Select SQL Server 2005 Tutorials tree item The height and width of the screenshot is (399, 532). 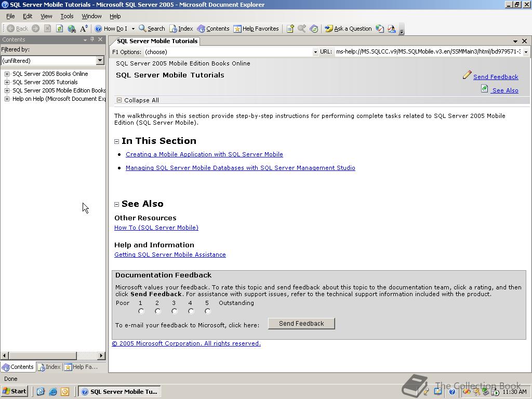[x=45, y=82]
